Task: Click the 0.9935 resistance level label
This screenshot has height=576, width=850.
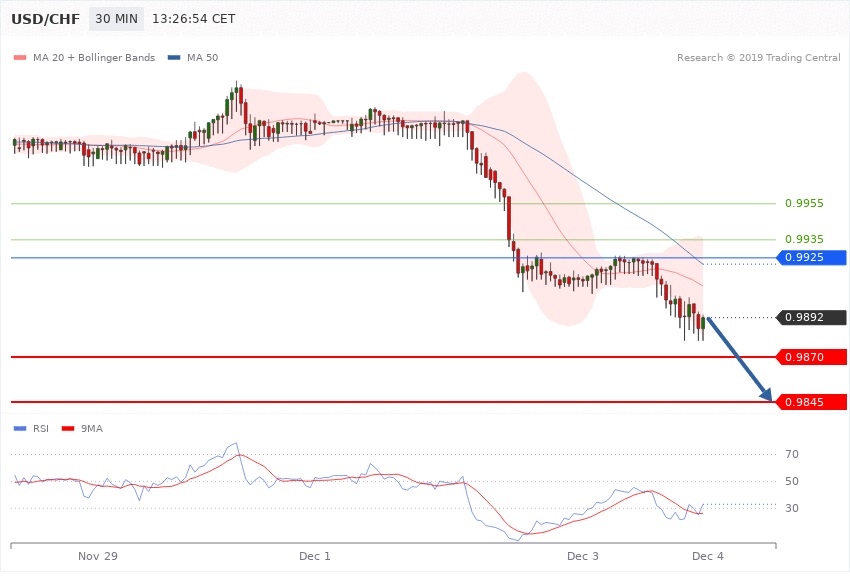Action: click(x=804, y=240)
